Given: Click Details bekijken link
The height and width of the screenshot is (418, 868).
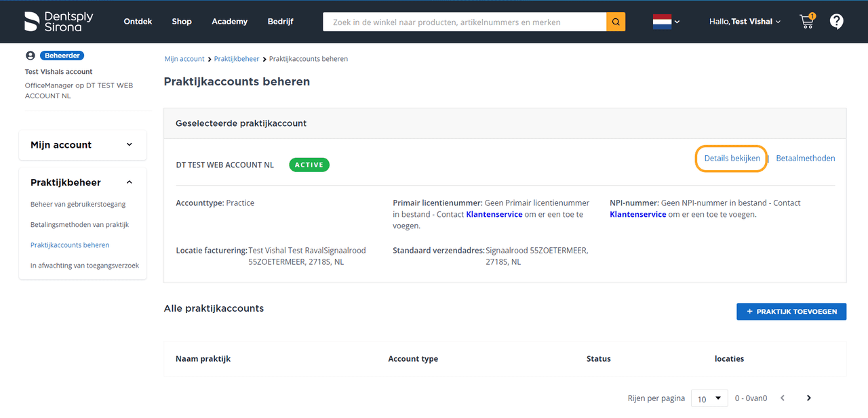Looking at the screenshot, I should 732,159.
